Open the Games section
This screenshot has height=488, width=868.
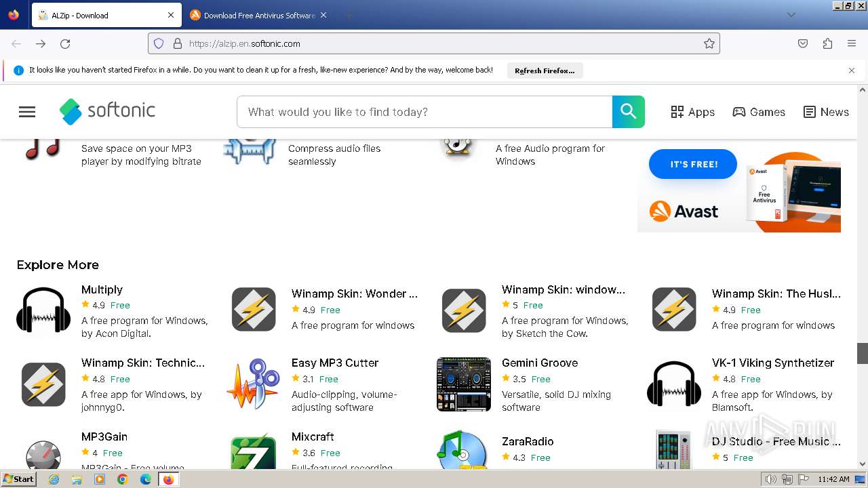tap(759, 112)
